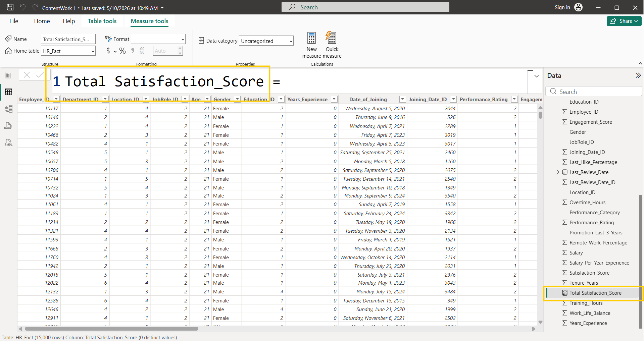
Task: Commit the formula with the checkmark
Action: 40,75
